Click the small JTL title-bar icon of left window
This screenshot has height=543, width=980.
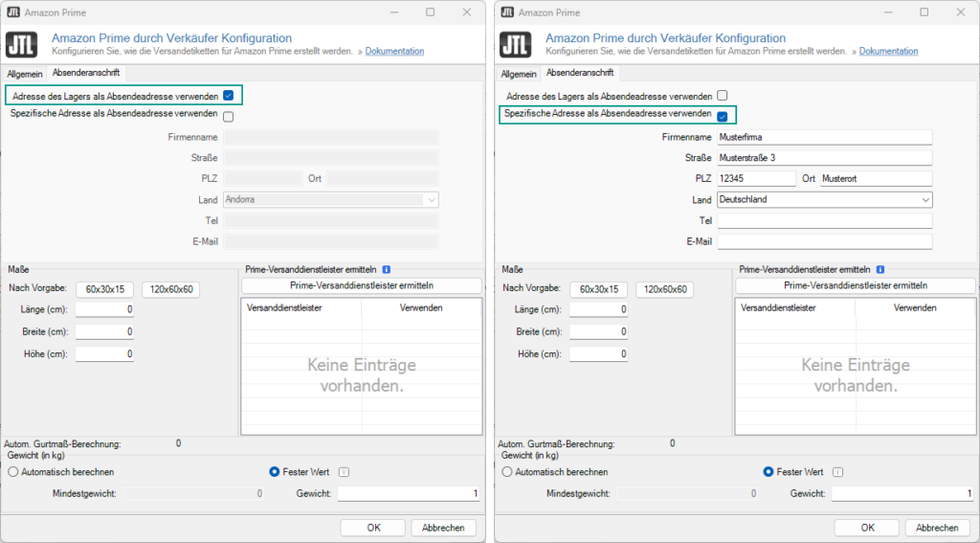14,12
